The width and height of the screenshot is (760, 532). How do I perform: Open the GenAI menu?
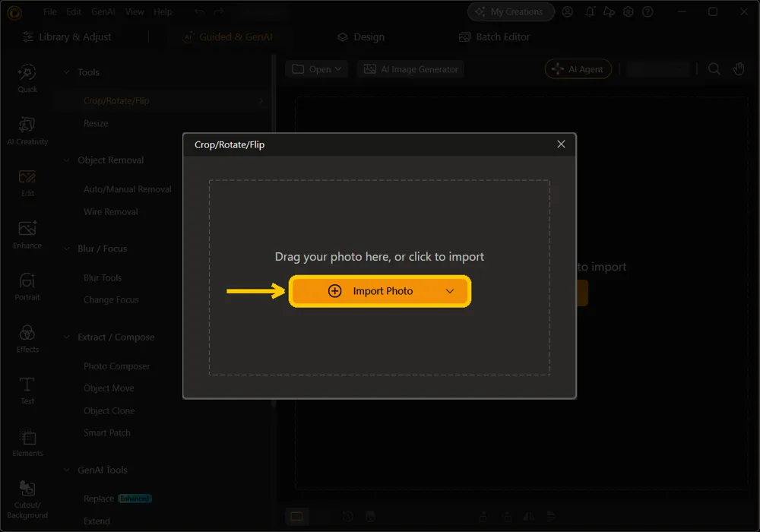tap(103, 11)
